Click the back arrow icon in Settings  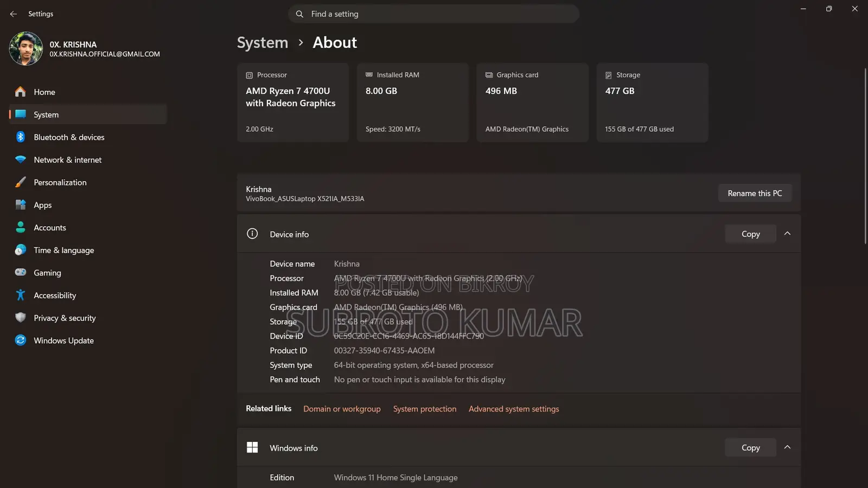tap(14, 14)
